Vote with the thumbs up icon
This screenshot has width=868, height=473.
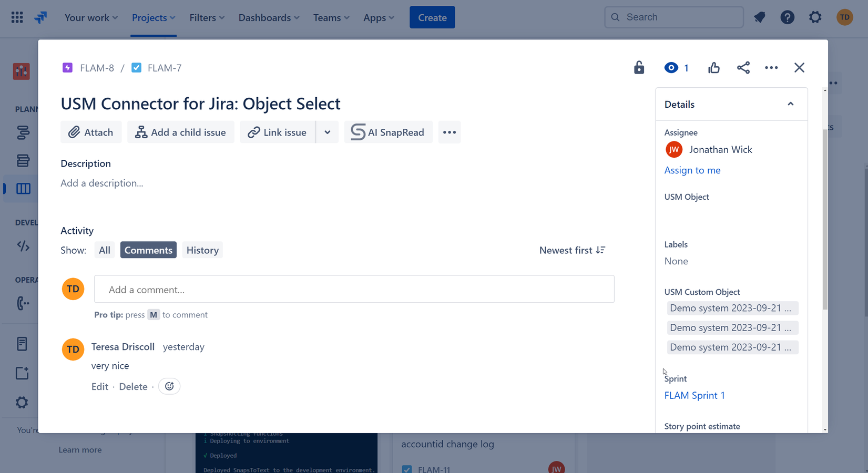(714, 67)
